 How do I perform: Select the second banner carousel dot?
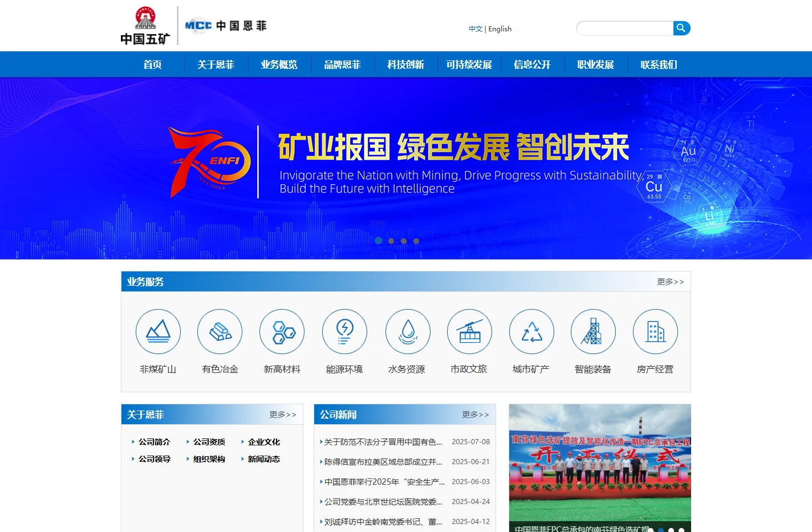pos(391,241)
